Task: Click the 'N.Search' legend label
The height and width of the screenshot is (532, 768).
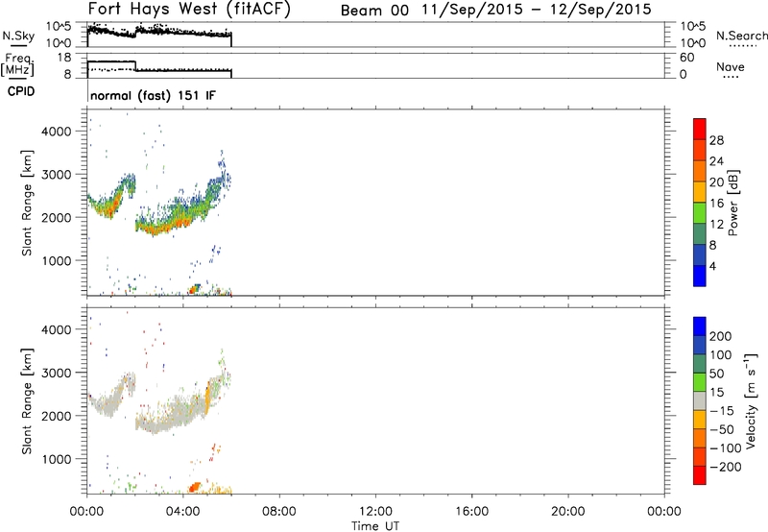Action: (741, 36)
